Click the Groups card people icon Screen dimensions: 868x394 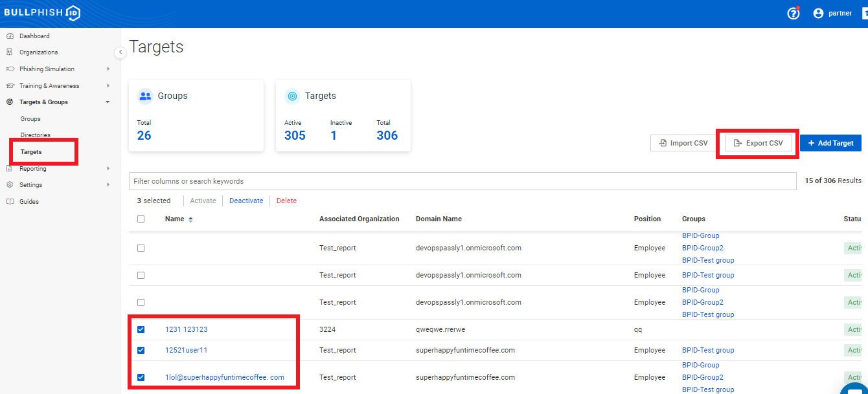coord(145,96)
